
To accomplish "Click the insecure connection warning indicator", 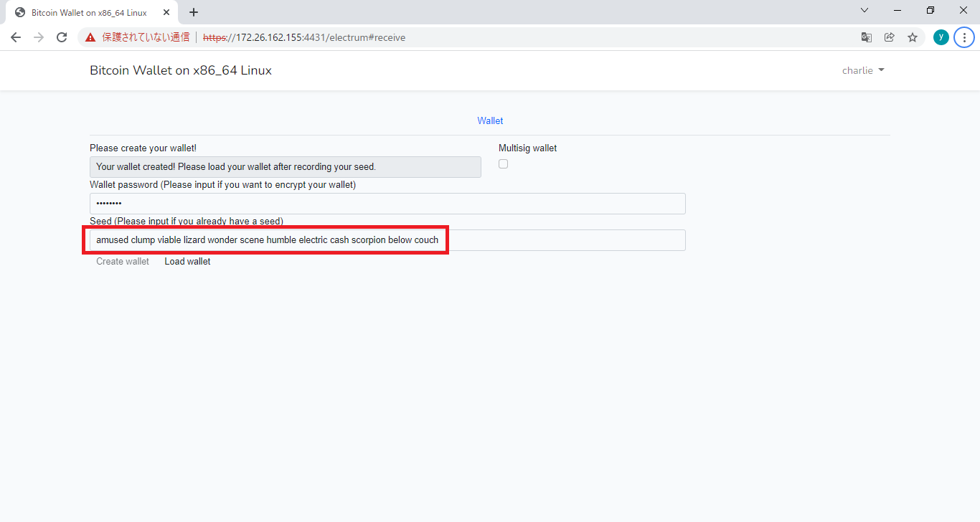I will tap(90, 37).
